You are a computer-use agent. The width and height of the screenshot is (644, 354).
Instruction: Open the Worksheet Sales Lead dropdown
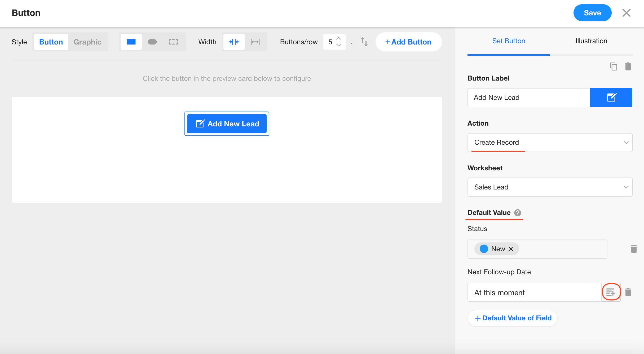click(550, 187)
